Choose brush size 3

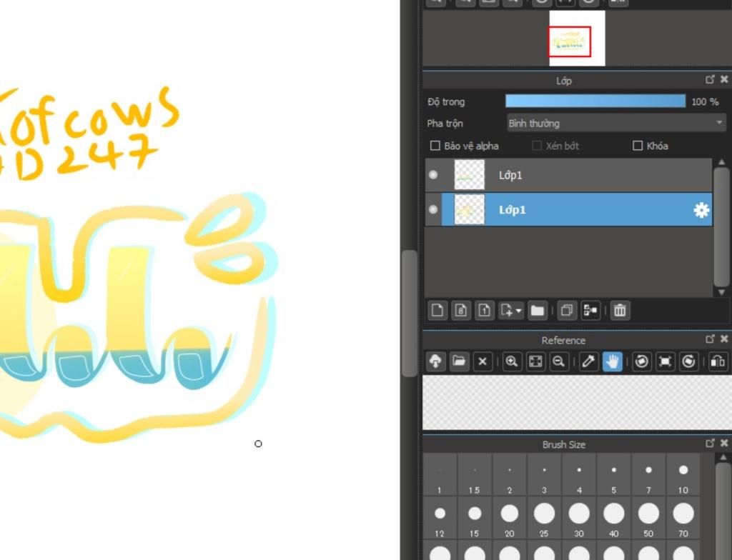(544, 474)
